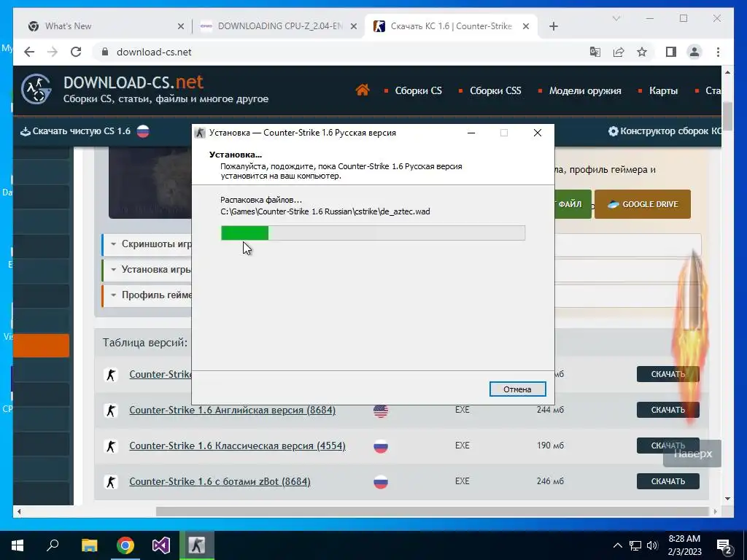Viewport: 747px width, 560px height.
Task: Click the US flag in Английская версия row
Action: coord(381,411)
